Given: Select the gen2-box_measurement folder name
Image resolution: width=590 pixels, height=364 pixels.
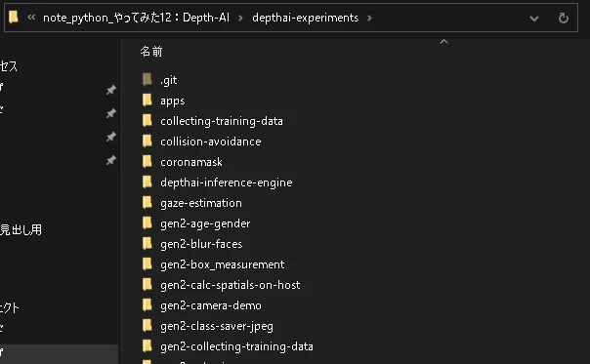Looking at the screenshot, I should click(x=223, y=264).
